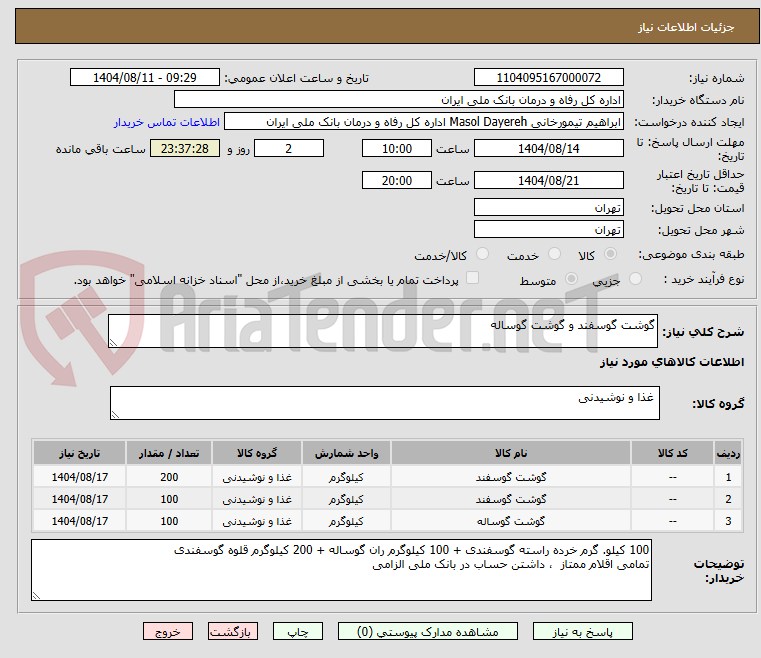Click the گروه کالا table column header
Image resolution: width=761 pixels, height=658 pixels.
(x=257, y=453)
